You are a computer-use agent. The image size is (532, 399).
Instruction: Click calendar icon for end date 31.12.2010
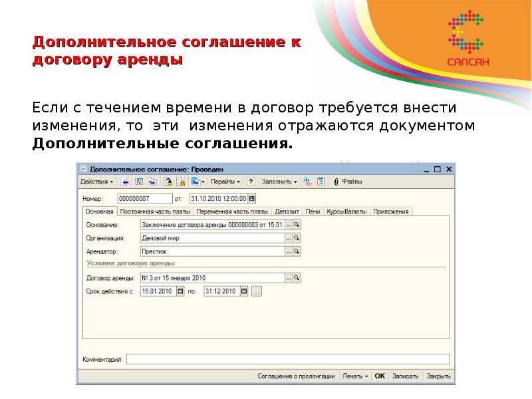[243, 291]
